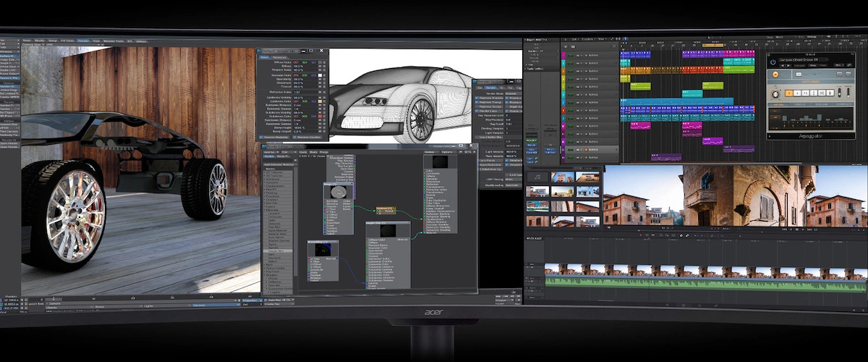Select the Basic tab in Surface Editor
The height and width of the screenshot is (362, 868).
[265, 57]
